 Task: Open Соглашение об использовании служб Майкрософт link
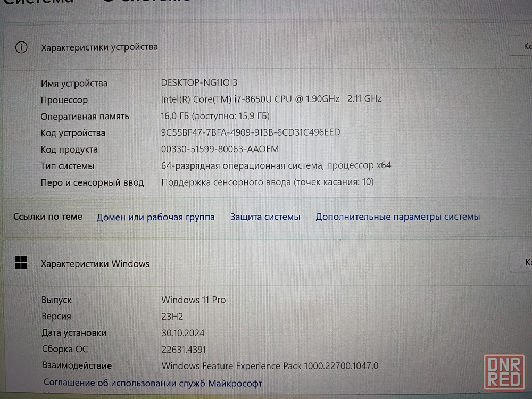pos(153,383)
